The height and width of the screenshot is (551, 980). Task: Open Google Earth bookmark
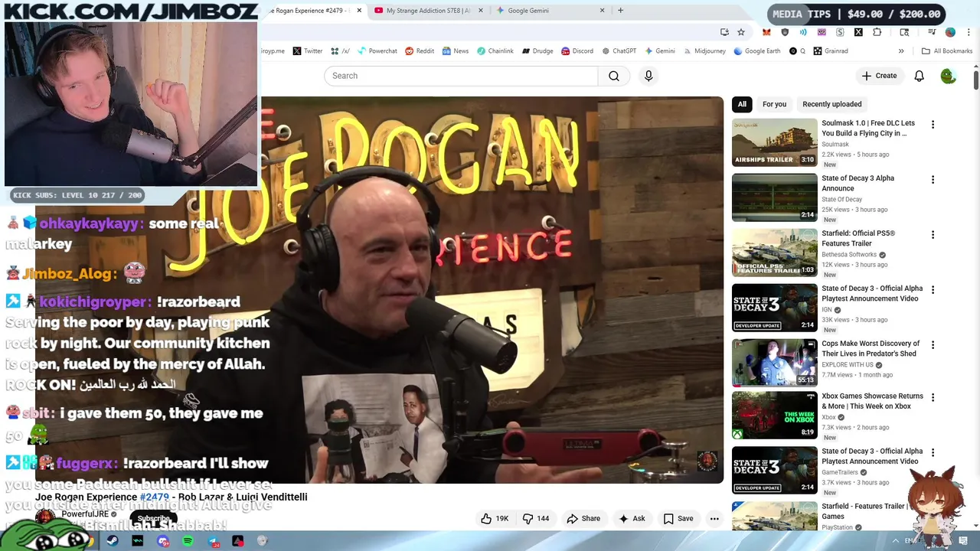(x=756, y=51)
